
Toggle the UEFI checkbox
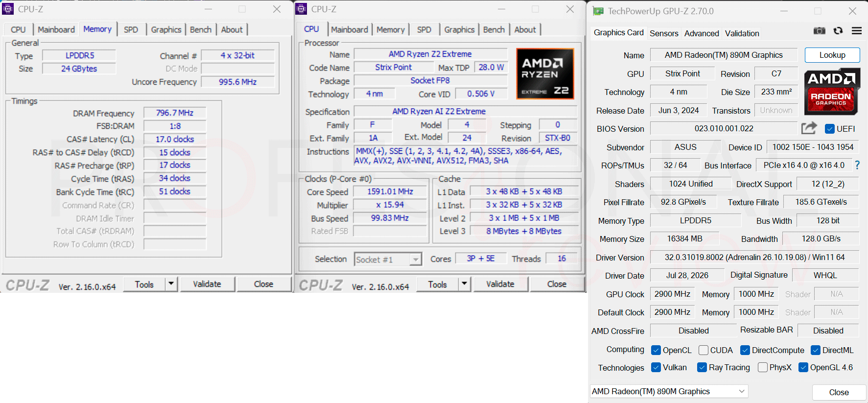[830, 129]
